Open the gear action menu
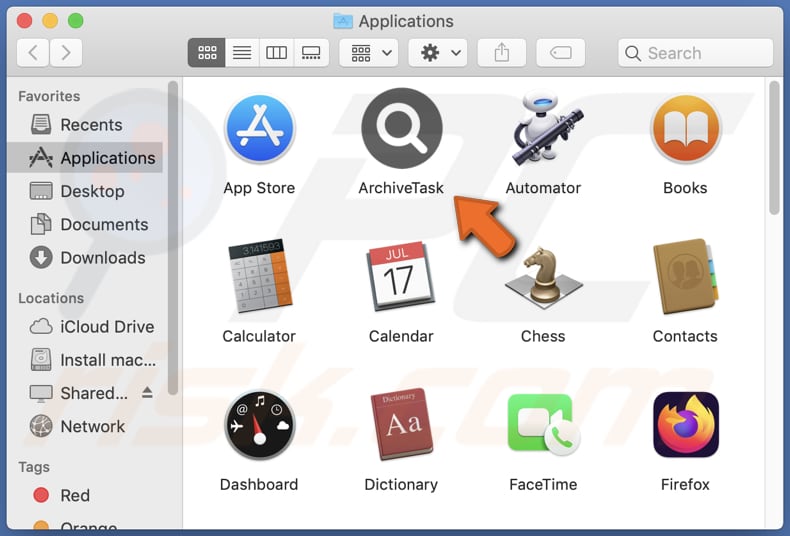This screenshot has width=790, height=536. coord(438,52)
